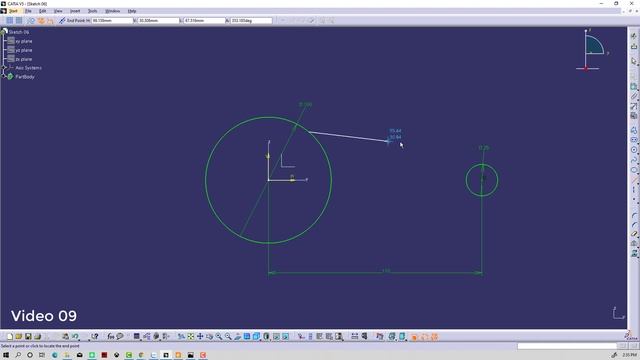The height and width of the screenshot is (360, 640).
Task: Select the xy plane tree item
Action: [24, 41]
